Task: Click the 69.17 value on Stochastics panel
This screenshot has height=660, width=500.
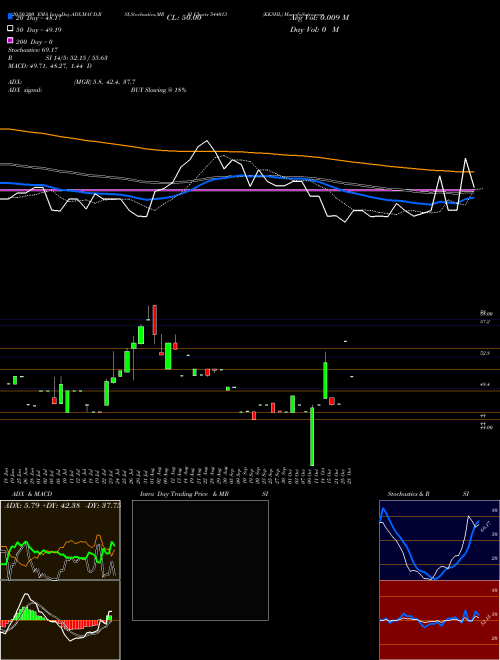Action: (486, 526)
